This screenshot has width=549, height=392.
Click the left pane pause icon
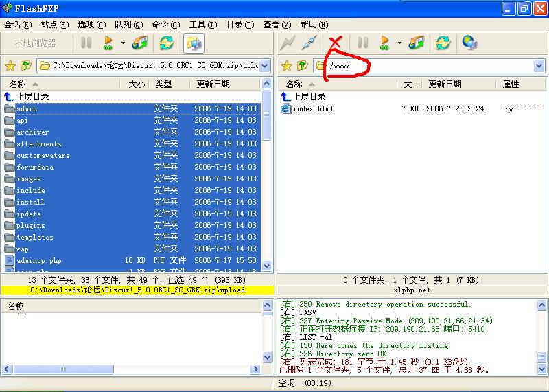86,43
